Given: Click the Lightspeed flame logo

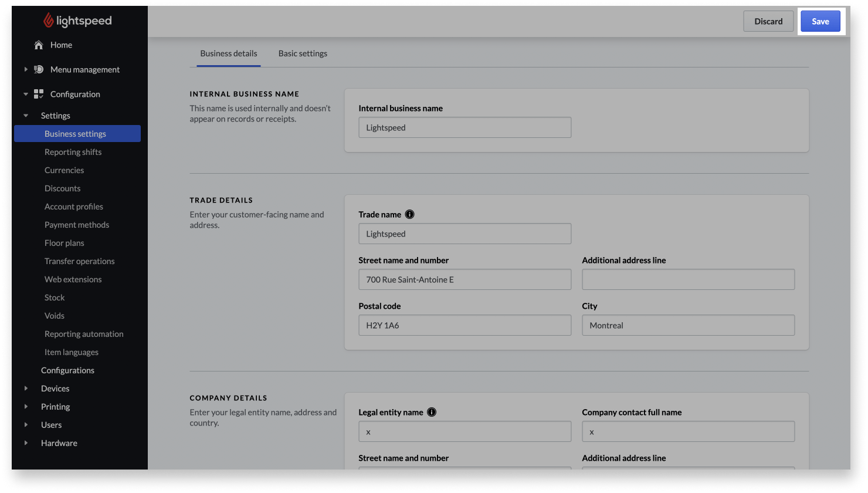Looking at the screenshot, I should [48, 19].
